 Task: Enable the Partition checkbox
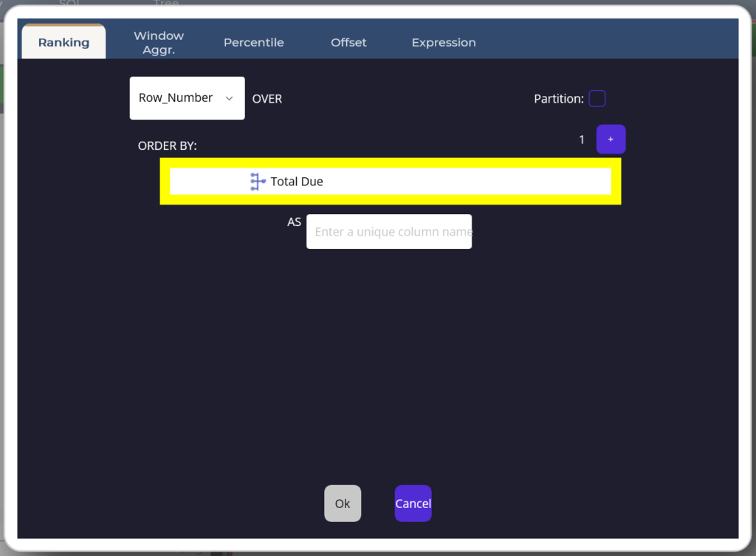[x=597, y=99]
